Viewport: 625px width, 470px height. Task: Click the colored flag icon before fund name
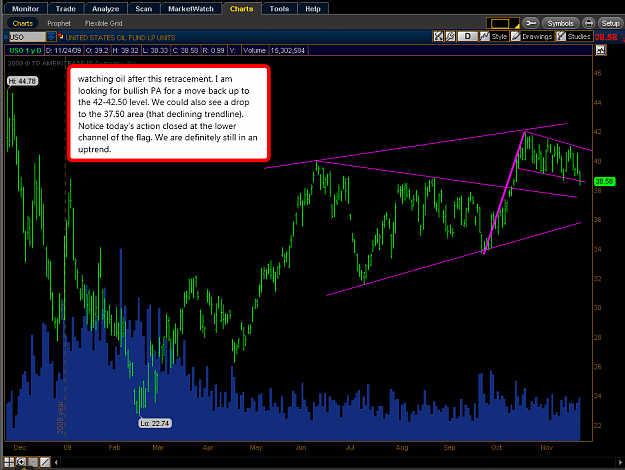(x=61, y=37)
